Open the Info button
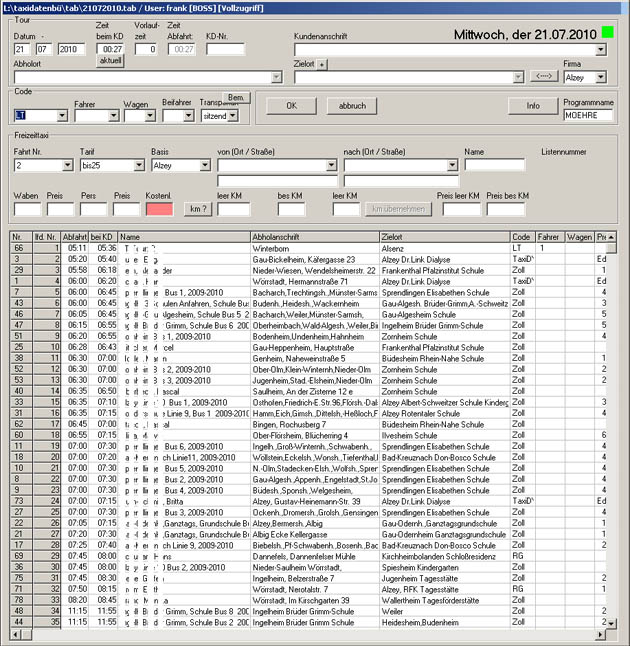This screenshot has width=630, height=646. coord(533,105)
